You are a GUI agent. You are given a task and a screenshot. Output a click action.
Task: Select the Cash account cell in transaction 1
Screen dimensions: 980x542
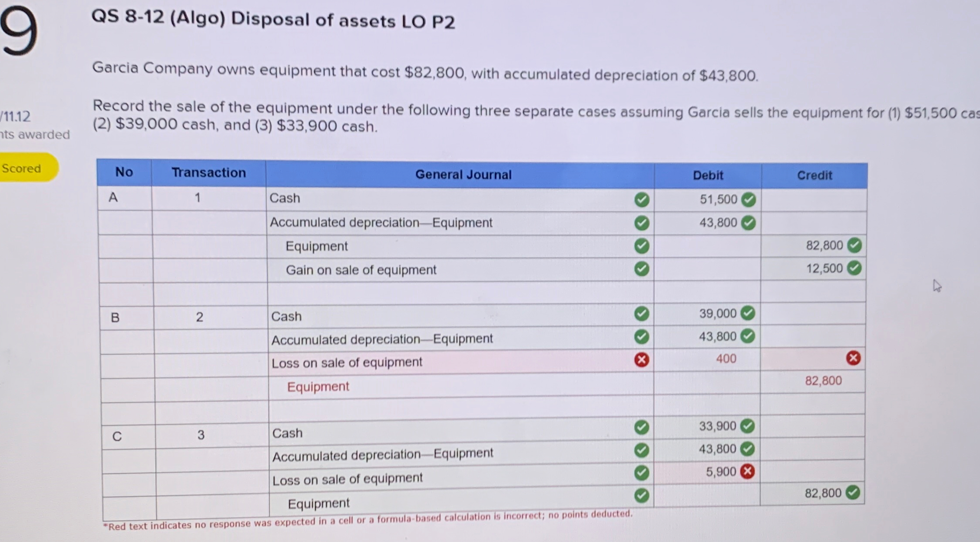285,198
